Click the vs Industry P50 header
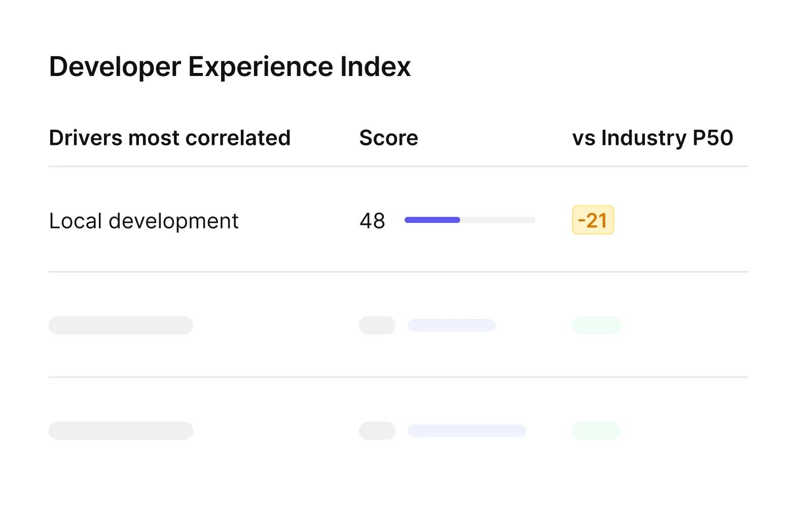797x532 pixels. tap(653, 138)
